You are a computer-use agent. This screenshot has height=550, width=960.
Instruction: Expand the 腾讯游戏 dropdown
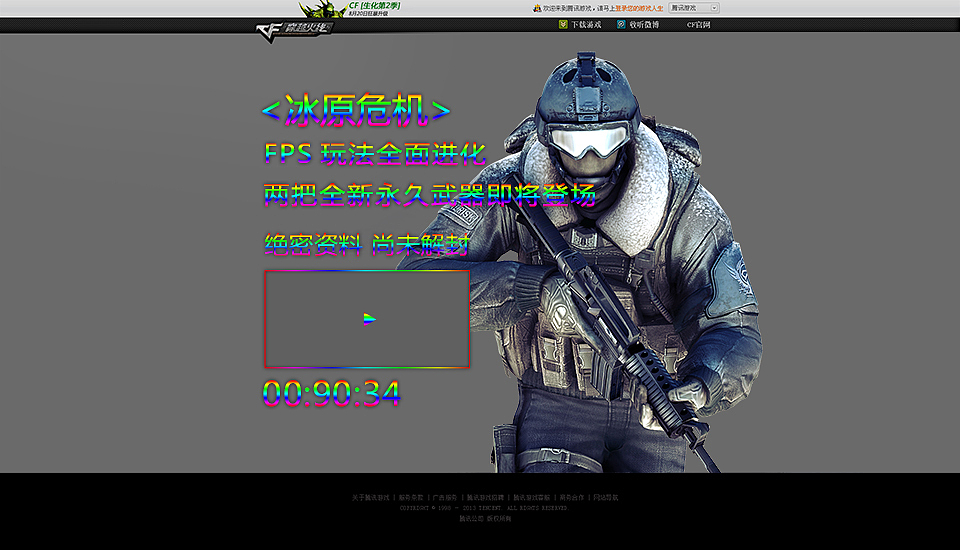pos(694,8)
